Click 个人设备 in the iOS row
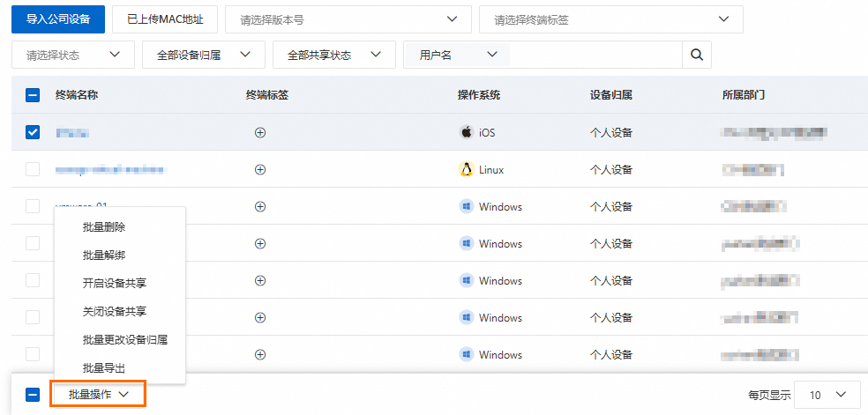Screen dimensions: 868x415 pyautogui.click(x=611, y=133)
